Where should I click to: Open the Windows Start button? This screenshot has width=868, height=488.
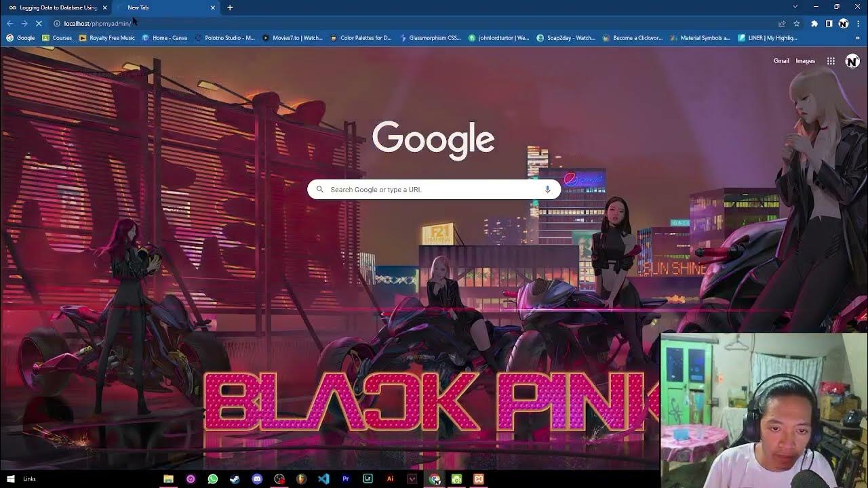(x=11, y=479)
